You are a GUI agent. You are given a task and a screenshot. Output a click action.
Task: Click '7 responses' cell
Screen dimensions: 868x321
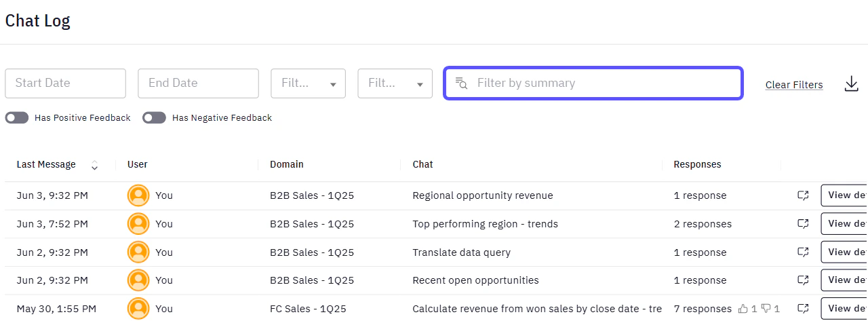tap(703, 308)
